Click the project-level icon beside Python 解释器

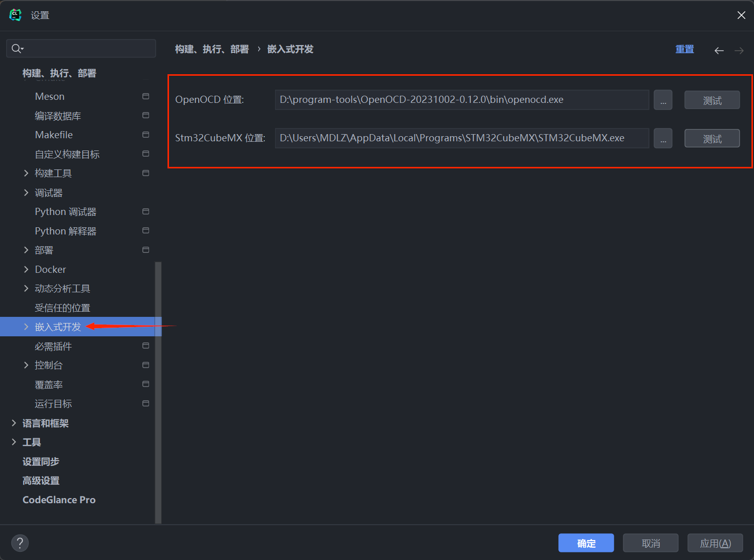[145, 230]
